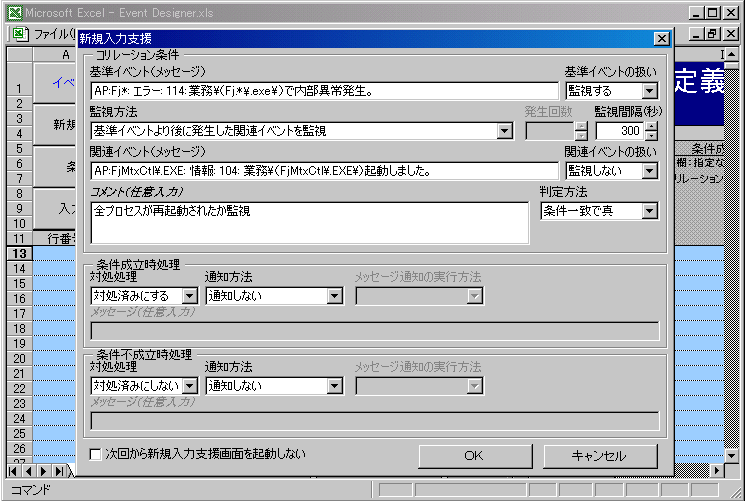Click the 監視間隔(秒) field showing 300
Image resolution: width=745 pixels, height=501 pixels.
pyautogui.click(x=620, y=131)
